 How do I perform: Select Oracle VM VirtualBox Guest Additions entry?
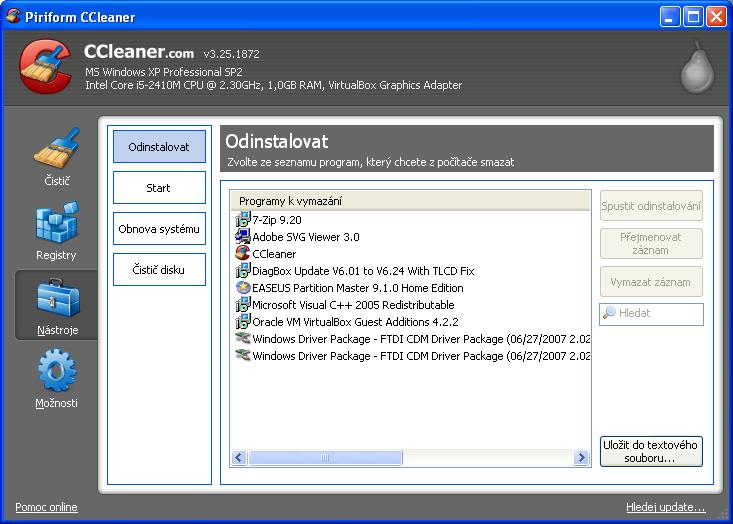click(355, 322)
